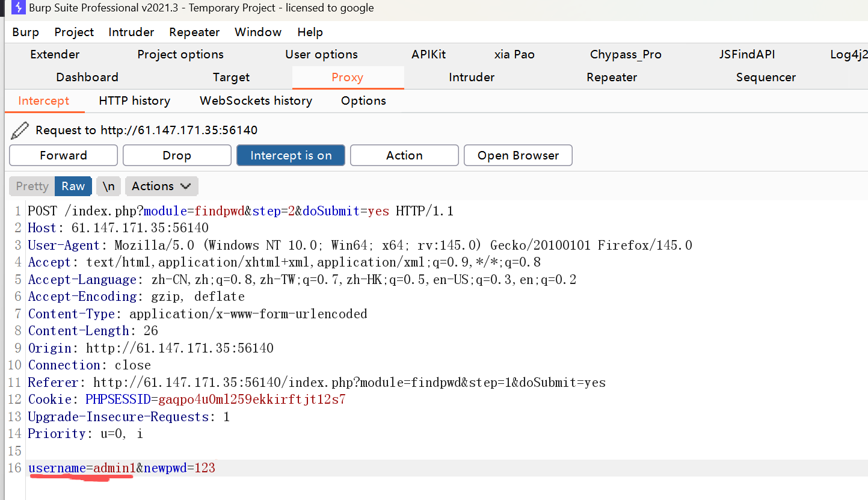Switch to the Project options tab
The image size is (868, 500).
pos(180,55)
